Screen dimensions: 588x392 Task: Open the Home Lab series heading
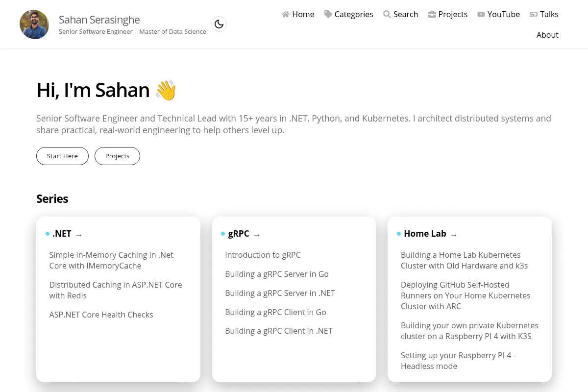[425, 234]
